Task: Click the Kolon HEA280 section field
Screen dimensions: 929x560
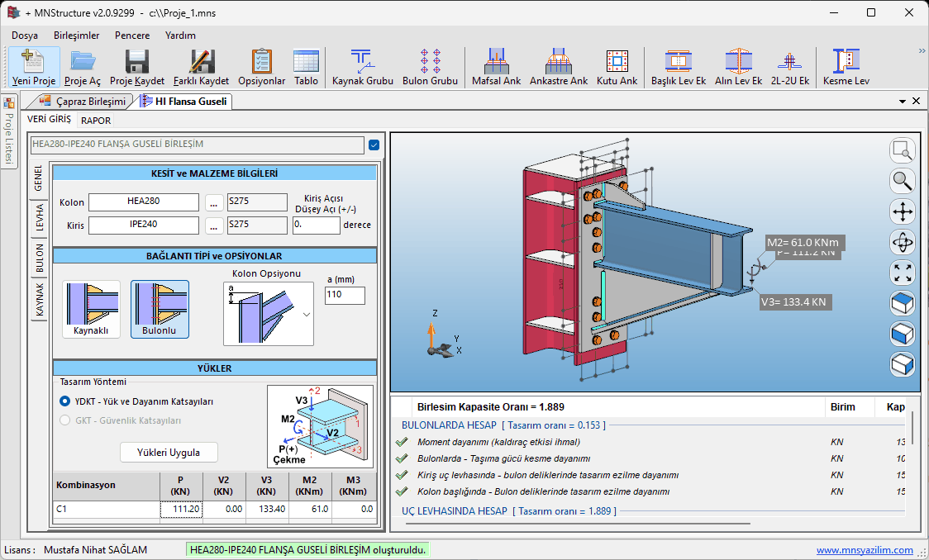Action: (x=144, y=202)
